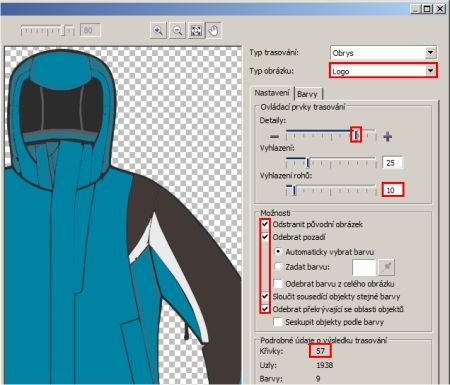The image size is (450, 385).
Task: Select the Zadat barvu radio button
Action: pos(278,266)
